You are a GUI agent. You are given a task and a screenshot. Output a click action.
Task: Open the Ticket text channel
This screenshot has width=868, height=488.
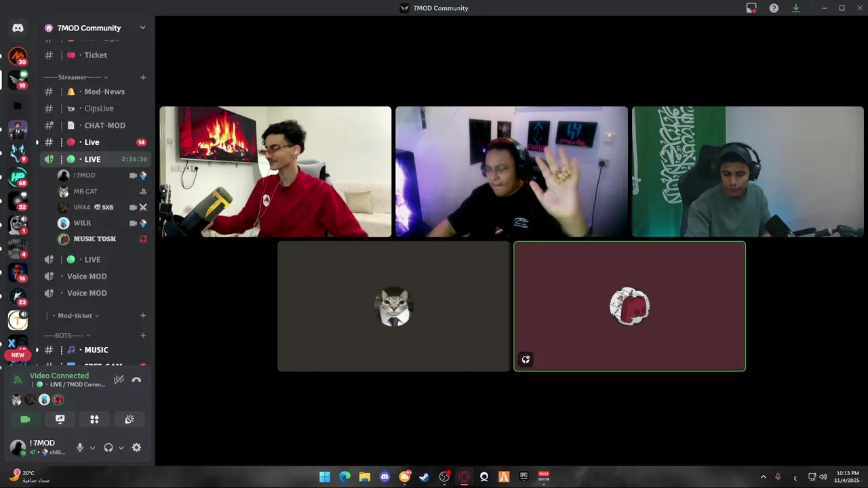(x=95, y=55)
